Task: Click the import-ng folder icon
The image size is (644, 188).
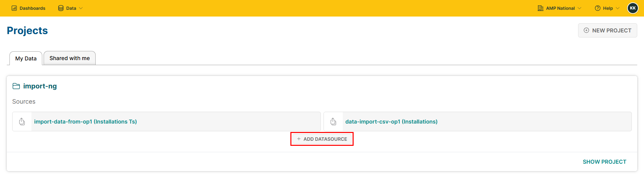Action: (16, 86)
